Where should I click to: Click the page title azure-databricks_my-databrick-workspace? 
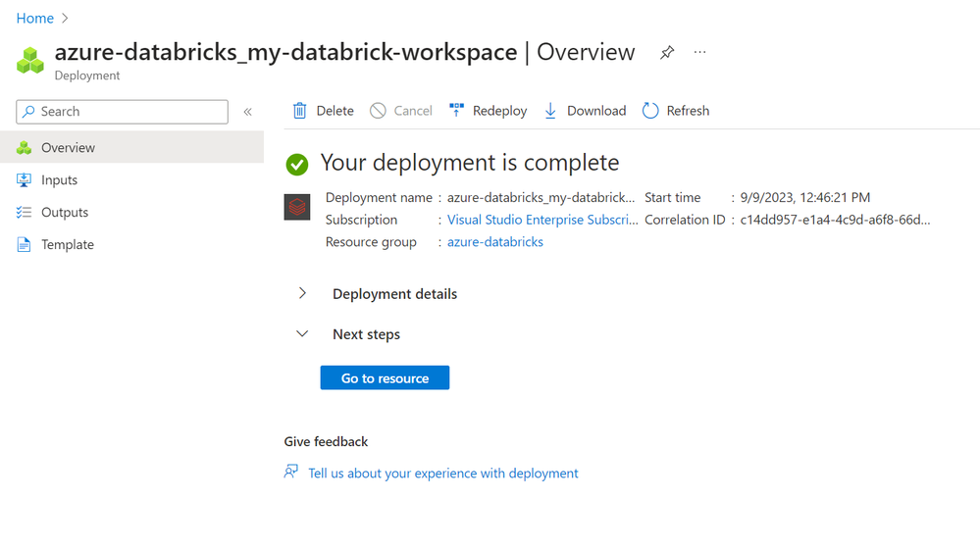coord(285,52)
